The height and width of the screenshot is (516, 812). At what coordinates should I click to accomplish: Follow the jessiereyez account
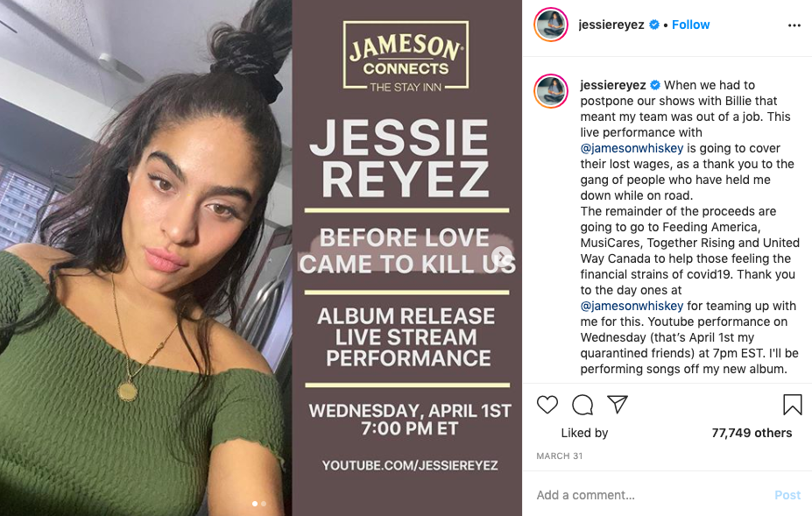coord(690,25)
